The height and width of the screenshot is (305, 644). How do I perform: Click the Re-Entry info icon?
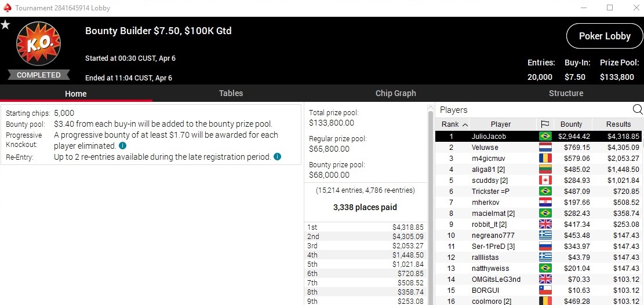277,157
